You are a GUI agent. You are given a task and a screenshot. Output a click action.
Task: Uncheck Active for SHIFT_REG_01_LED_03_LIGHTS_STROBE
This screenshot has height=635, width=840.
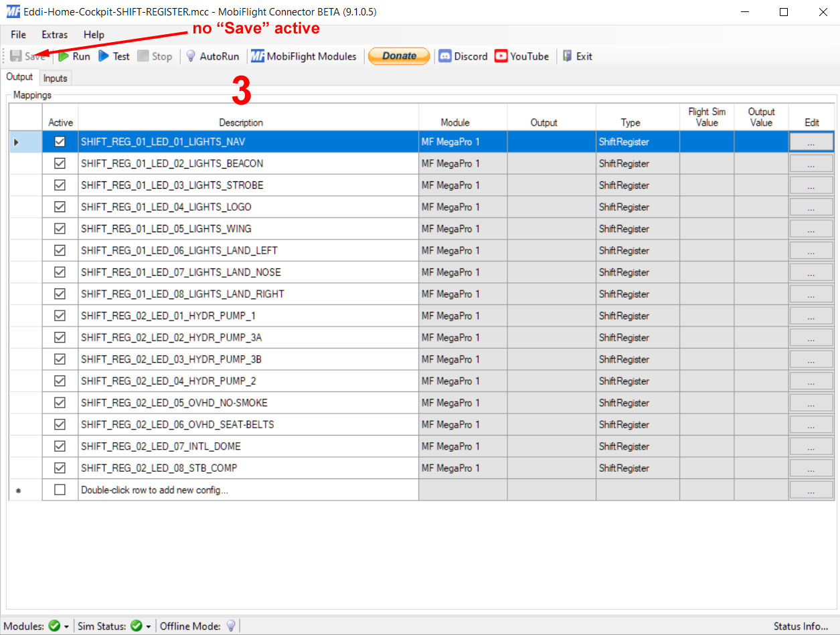tap(60, 185)
